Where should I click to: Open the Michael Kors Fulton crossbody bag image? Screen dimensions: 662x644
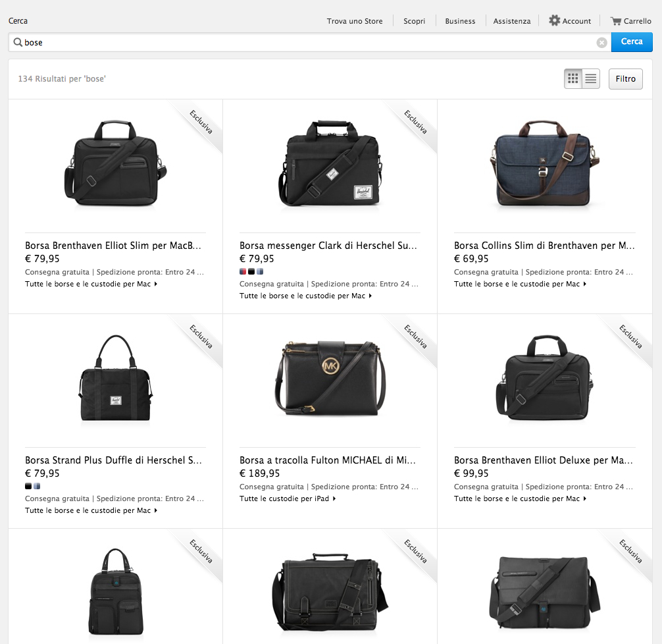[x=330, y=378]
